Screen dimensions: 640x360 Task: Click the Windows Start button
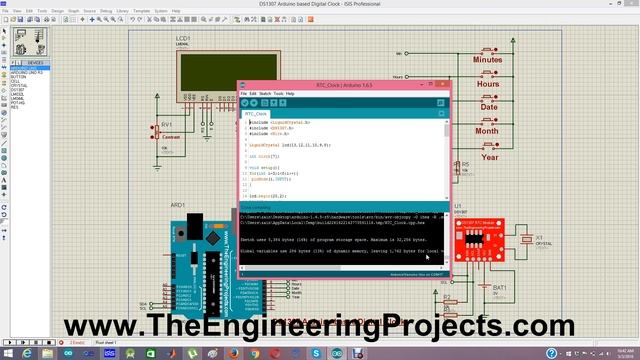(x=8, y=353)
